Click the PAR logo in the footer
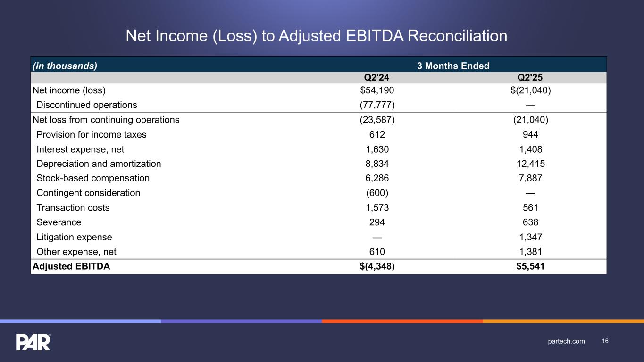644x362 pixels. tap(33, 342)
